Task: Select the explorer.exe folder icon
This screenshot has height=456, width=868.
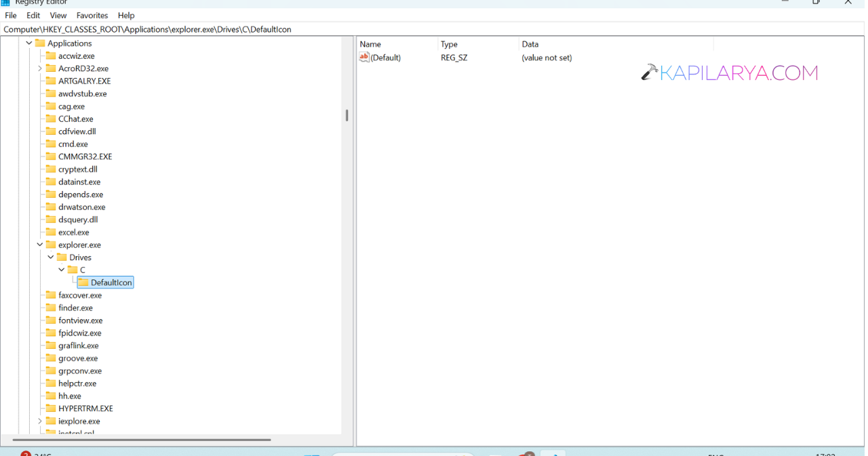Action: [x=51, y=245]
